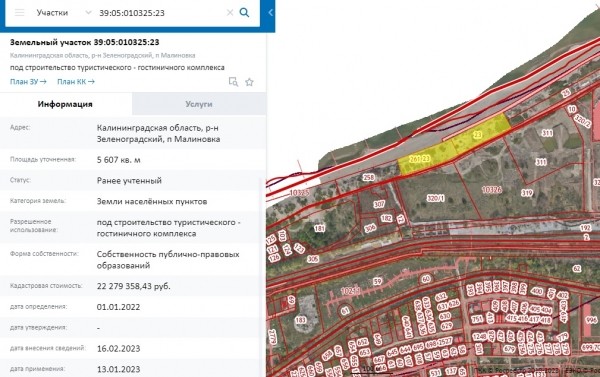The width and height of the screenshot is (600, 377).
Task: Click the cadastral value 22 279 358,43 руб.
Action: (x=134, y=286)
